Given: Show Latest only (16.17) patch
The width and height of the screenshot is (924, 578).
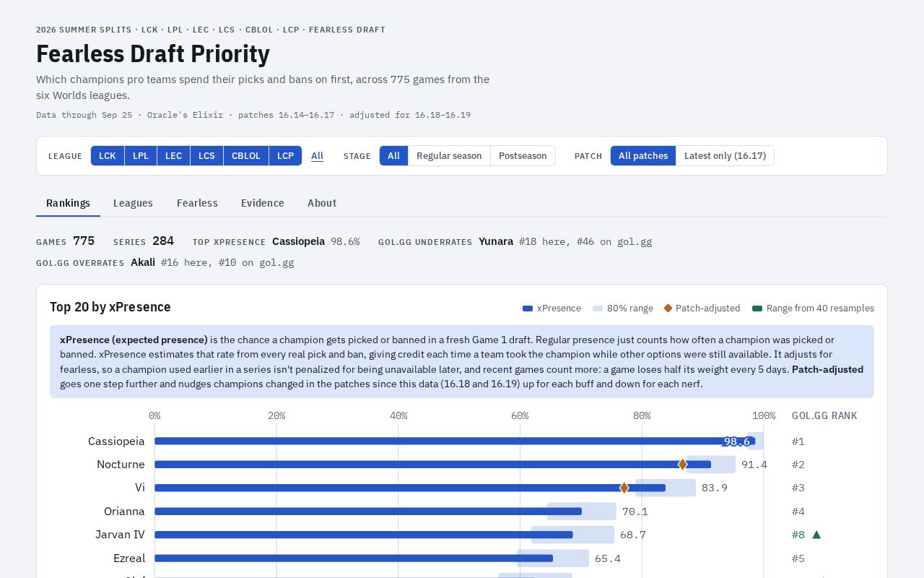Looking at the screenshot, I should [x=725, y=156].
